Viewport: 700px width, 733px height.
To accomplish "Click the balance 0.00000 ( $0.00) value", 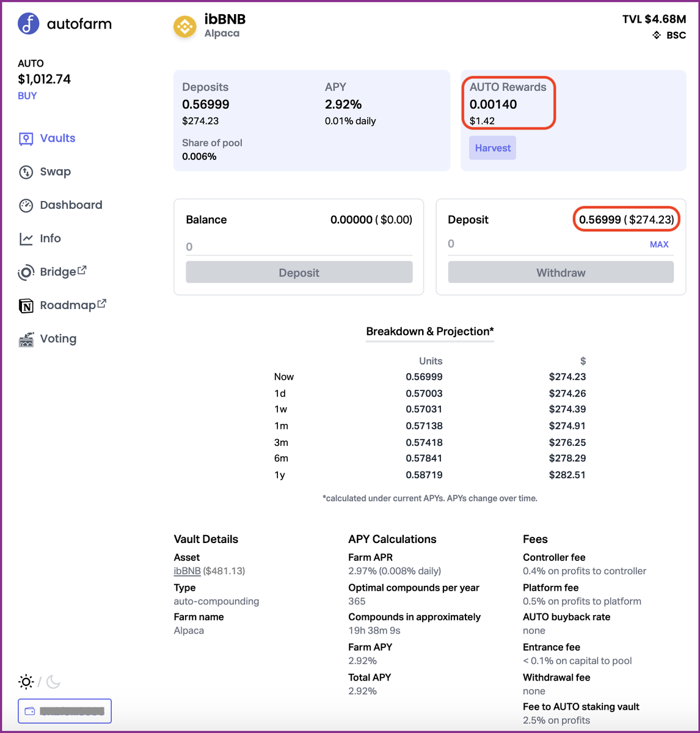I will click(x=371, y=220).
